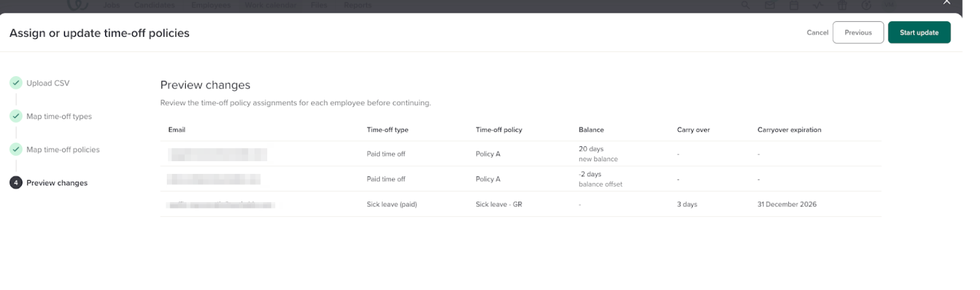This screenshot has width=980, height=290.
Task: Click the Cancel link
Action: [817, 32]
